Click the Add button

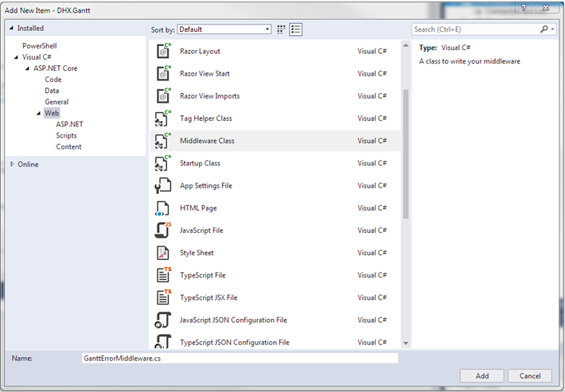pyautogui.click(x=482, y=375)
